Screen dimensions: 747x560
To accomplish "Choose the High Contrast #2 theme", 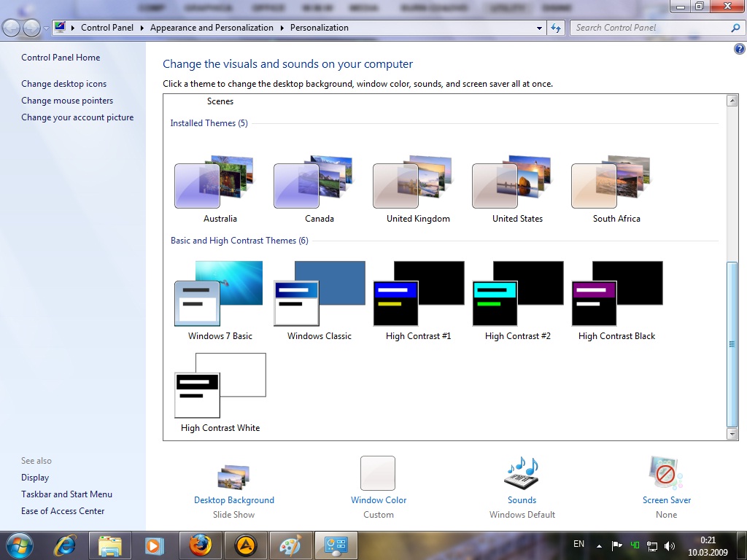I will point(517,293).
